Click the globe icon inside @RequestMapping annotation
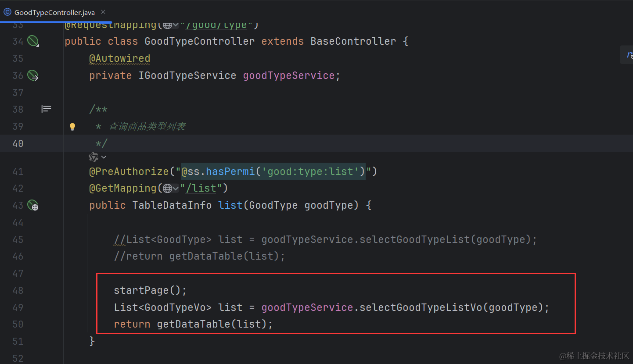 pyautogui.click(x=167, y=25)
